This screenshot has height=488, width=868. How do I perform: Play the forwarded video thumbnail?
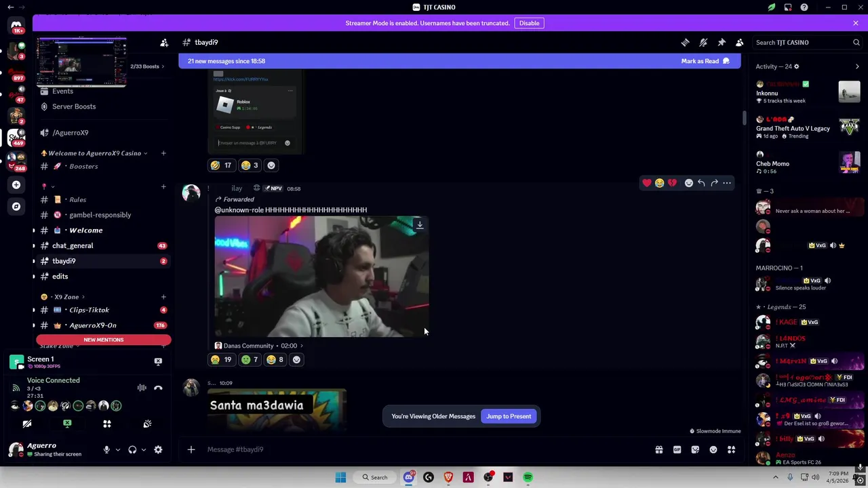coord(321,277)
